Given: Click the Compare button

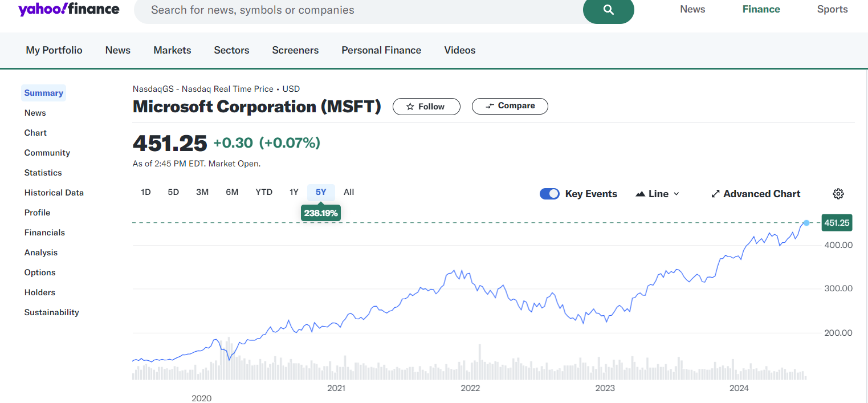Looking at the screenshot, I should coord(510,106).
